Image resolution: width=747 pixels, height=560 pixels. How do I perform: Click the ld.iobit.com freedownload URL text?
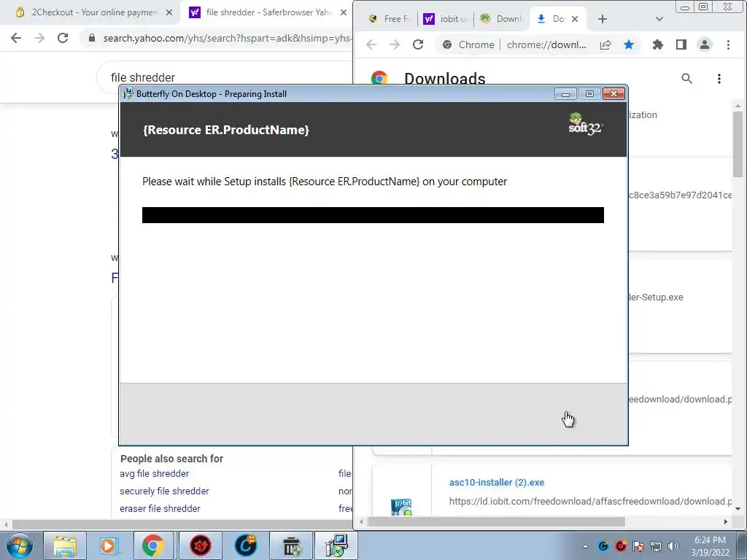tap(590, 502)
